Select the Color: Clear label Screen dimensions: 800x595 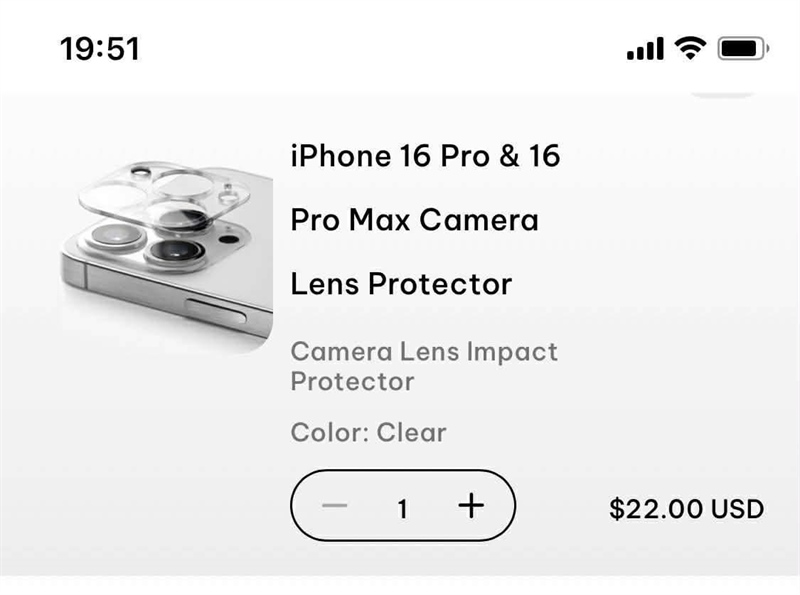(x=368, y=433)
